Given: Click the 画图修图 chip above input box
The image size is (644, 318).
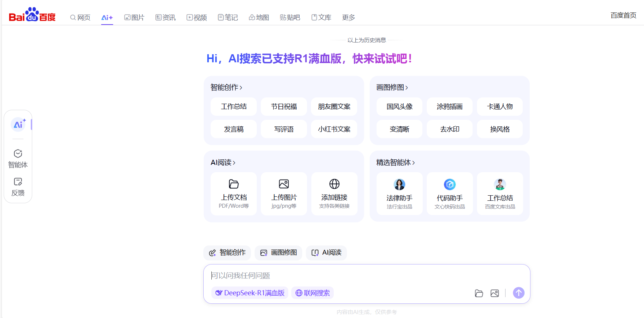Looking at the screenshot, I should coord(278,253).
